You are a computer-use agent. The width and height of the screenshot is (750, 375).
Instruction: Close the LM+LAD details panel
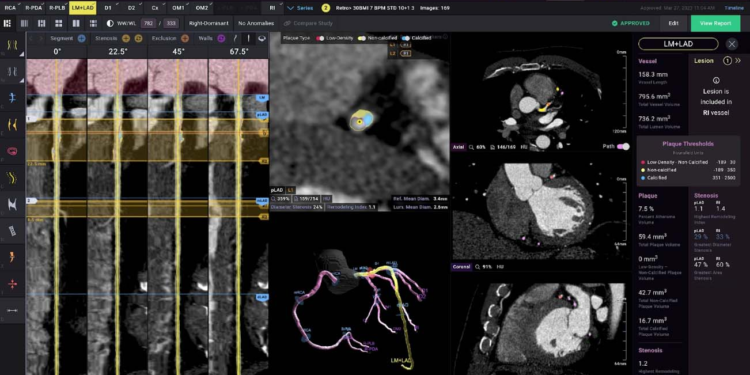[x=731, y=44]
